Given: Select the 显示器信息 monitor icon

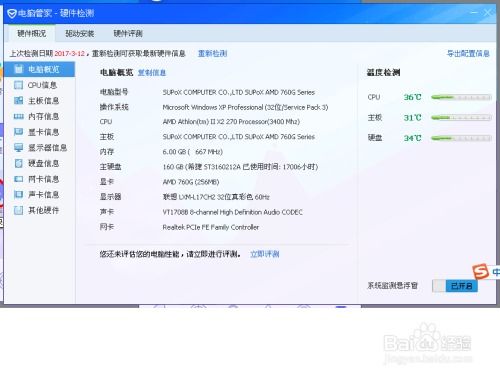Looking at the screenshot, I should pos(19,148).
